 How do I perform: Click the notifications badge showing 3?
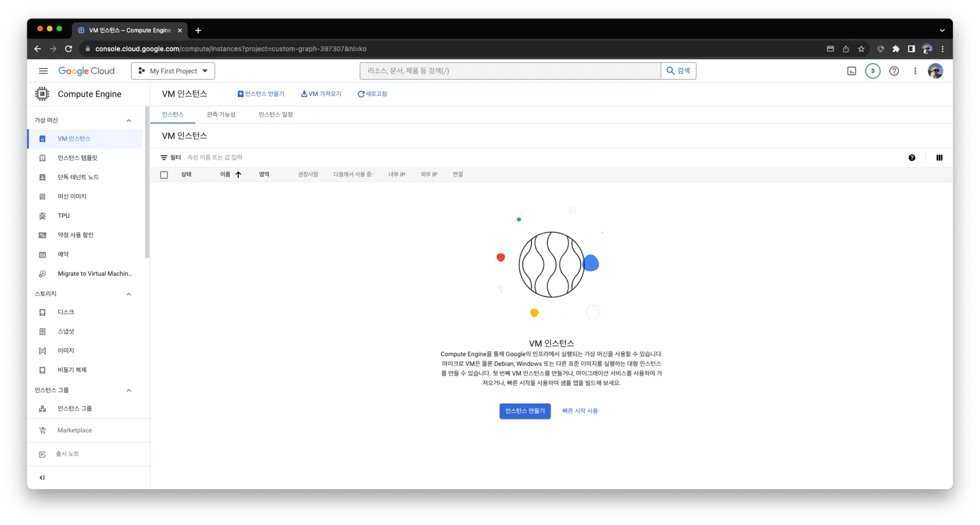pyautogui.click(x=872, y=71)
